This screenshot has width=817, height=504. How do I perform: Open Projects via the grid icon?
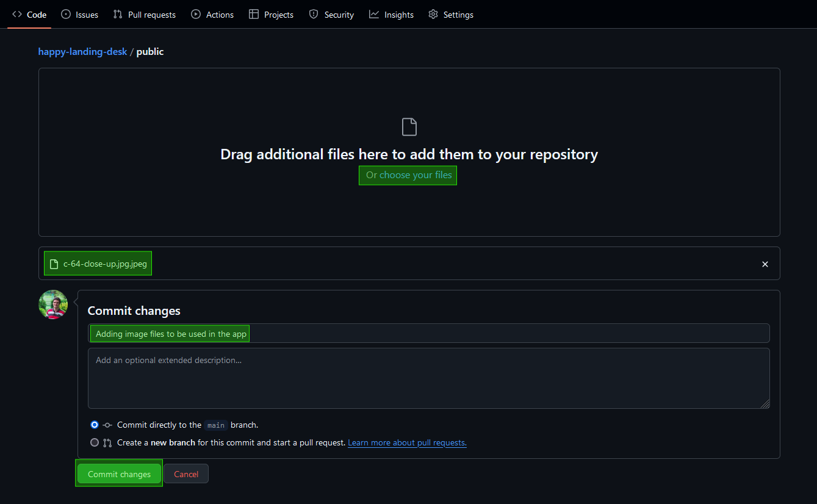tap(253, 14)
